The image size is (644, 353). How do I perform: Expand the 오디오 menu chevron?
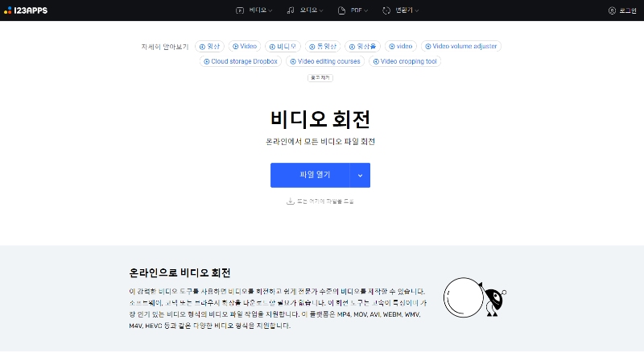[x=321, y=10]
